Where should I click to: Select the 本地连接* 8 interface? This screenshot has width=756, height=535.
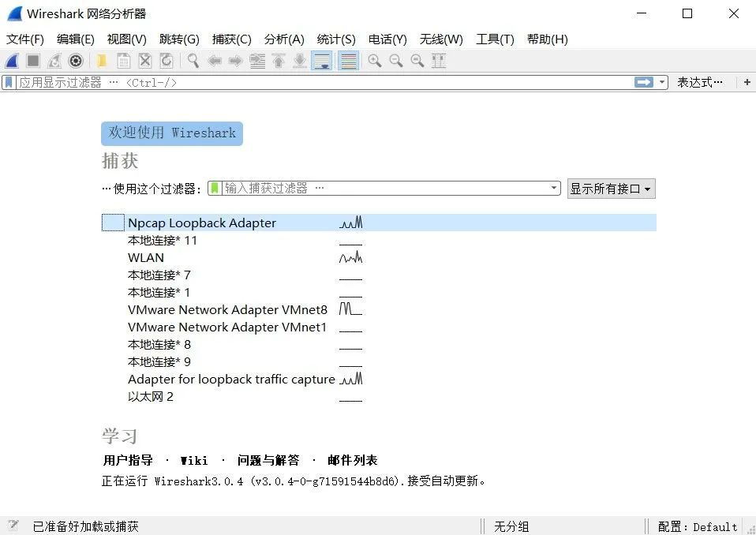(x=379, y=344)
